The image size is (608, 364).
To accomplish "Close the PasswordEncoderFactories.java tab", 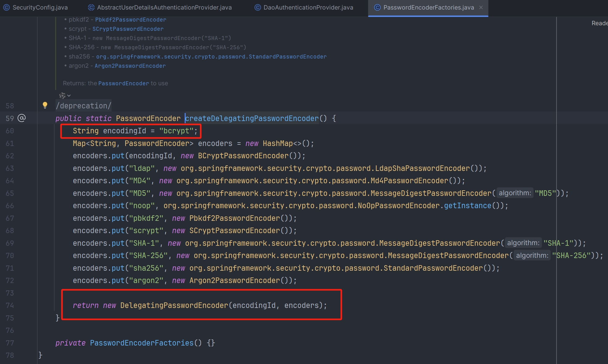I will click(481, 7).
